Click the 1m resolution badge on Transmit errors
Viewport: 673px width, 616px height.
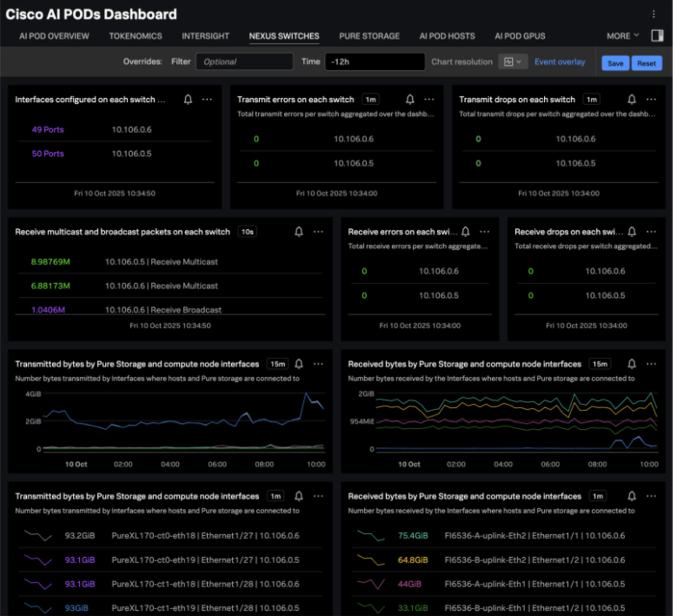point(371,100)
